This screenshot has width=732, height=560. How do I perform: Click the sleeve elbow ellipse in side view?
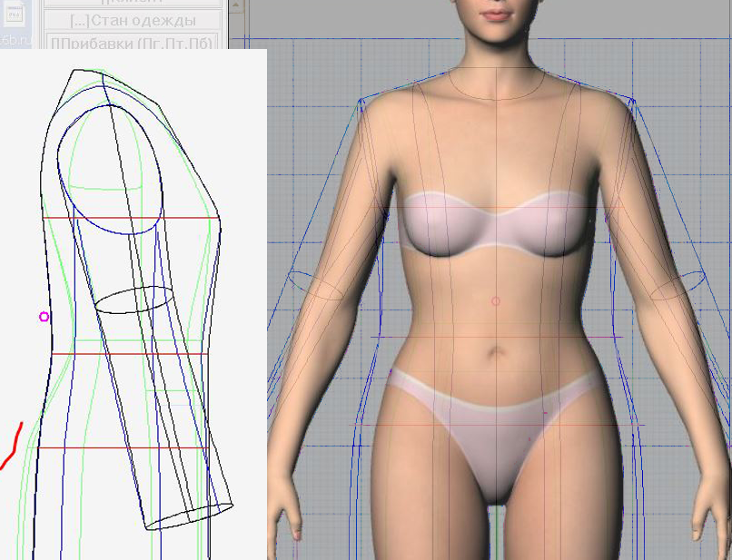point(134,300)
